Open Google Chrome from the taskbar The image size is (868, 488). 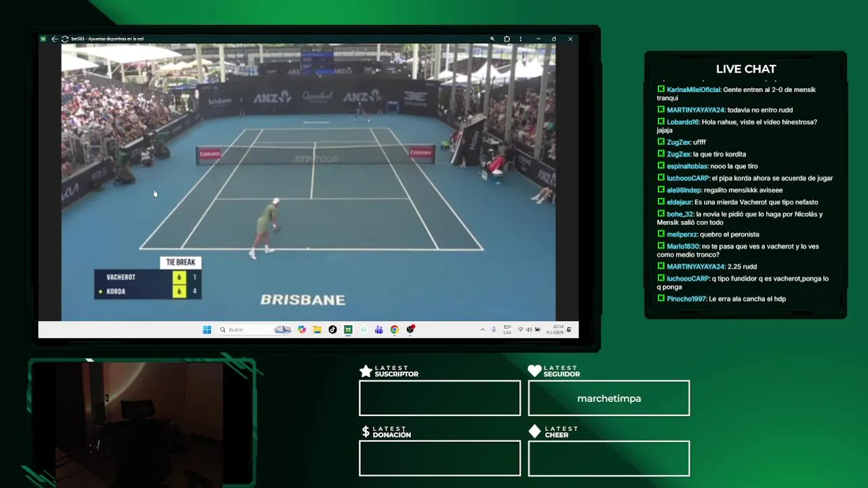[394, 329]
